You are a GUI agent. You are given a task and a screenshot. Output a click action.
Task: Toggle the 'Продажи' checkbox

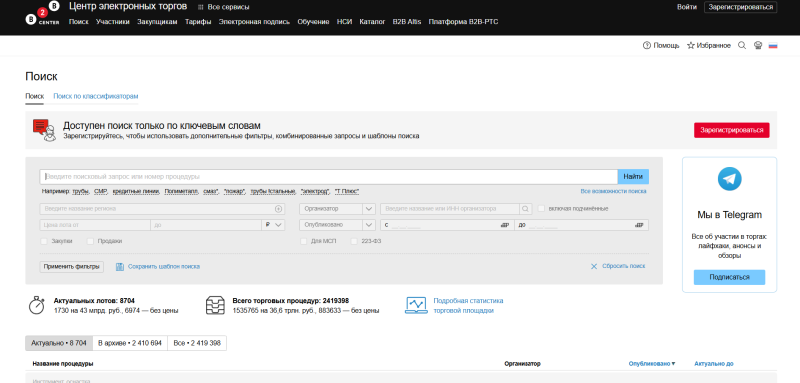(90, 241)
